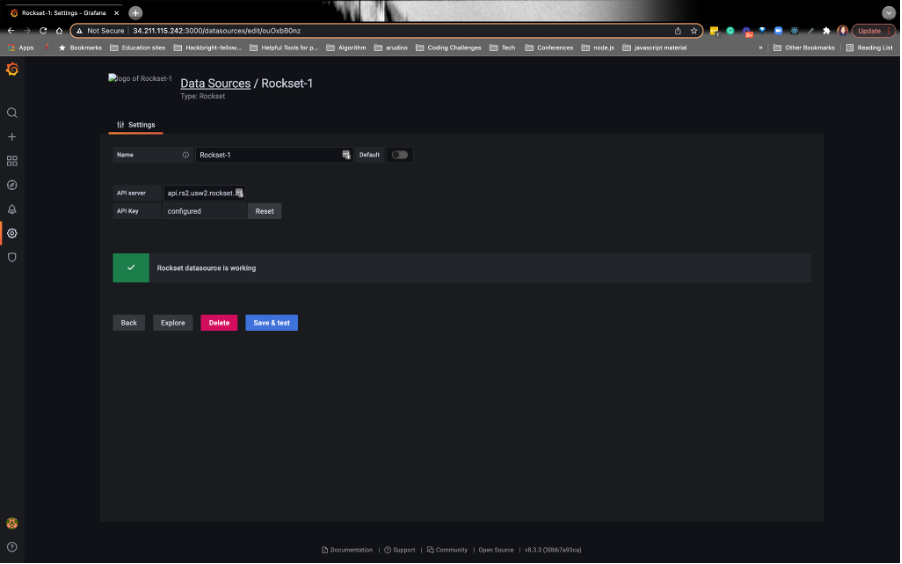902x564 pixels.
Task: Open the Server Admin shield icon
Action: click(x=12, y=258)
